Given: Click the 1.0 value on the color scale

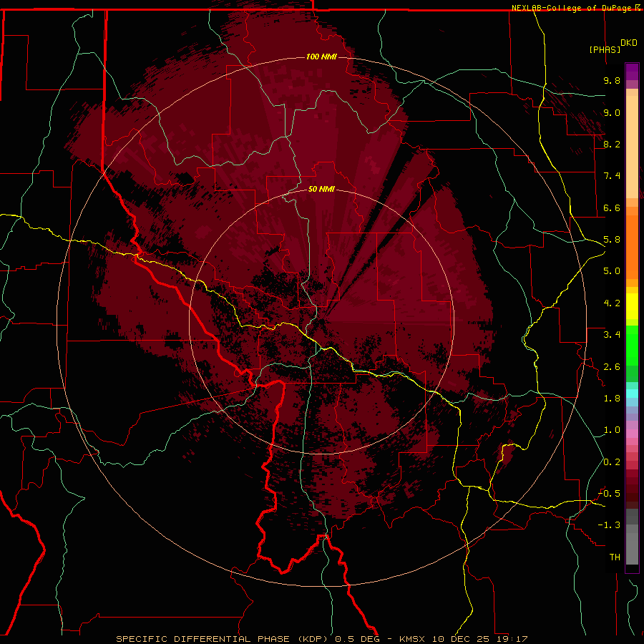Looking at the screenshot, I should (x=612, y=430).
